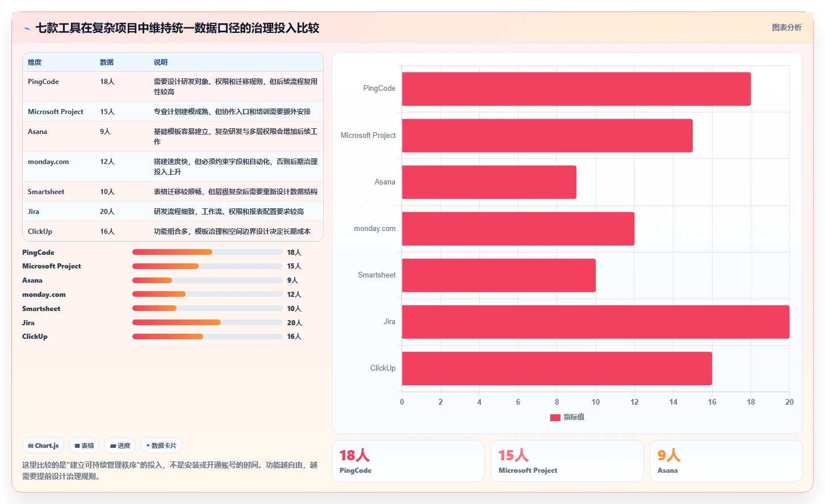
Task: Click the 说明 column header
Action: pos(161,62)
